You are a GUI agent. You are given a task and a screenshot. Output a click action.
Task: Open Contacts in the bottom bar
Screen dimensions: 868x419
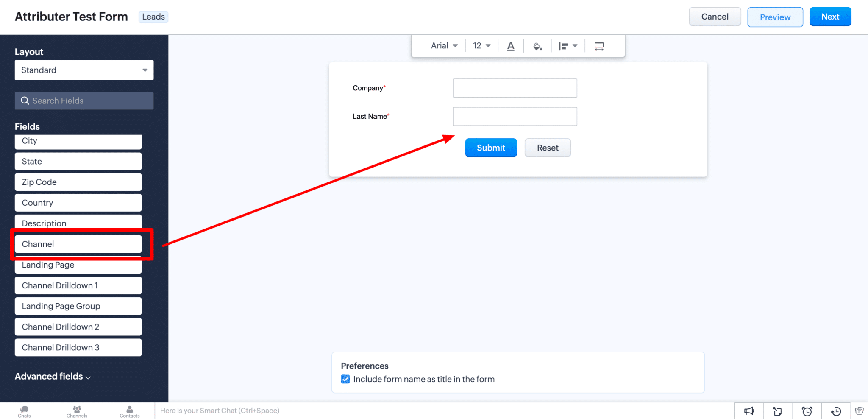(130, 412)
